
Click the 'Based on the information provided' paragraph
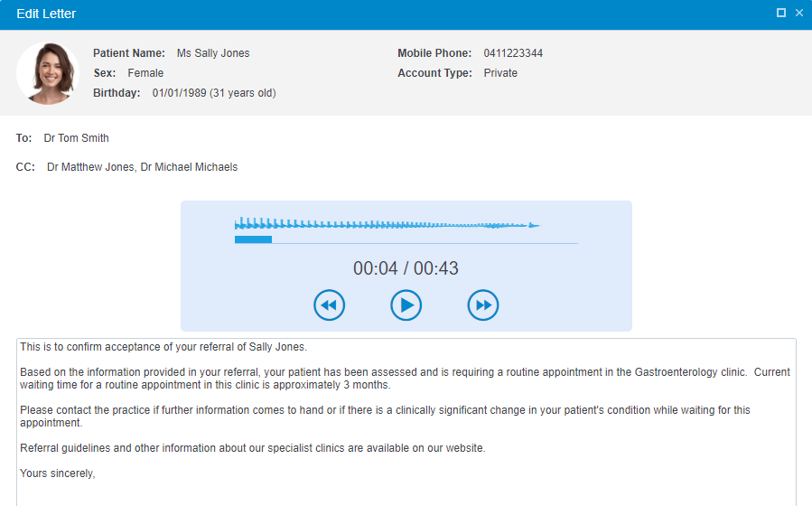tap(405, 379)
